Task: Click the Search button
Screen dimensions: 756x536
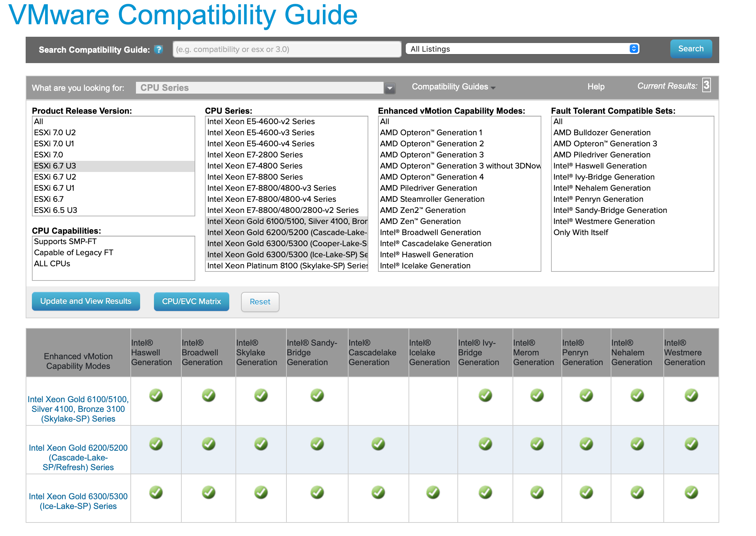Action: coord(691,49)
